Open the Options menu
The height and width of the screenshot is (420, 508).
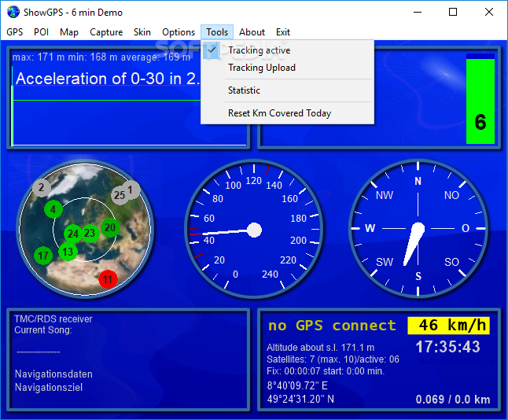click(179, 32)
